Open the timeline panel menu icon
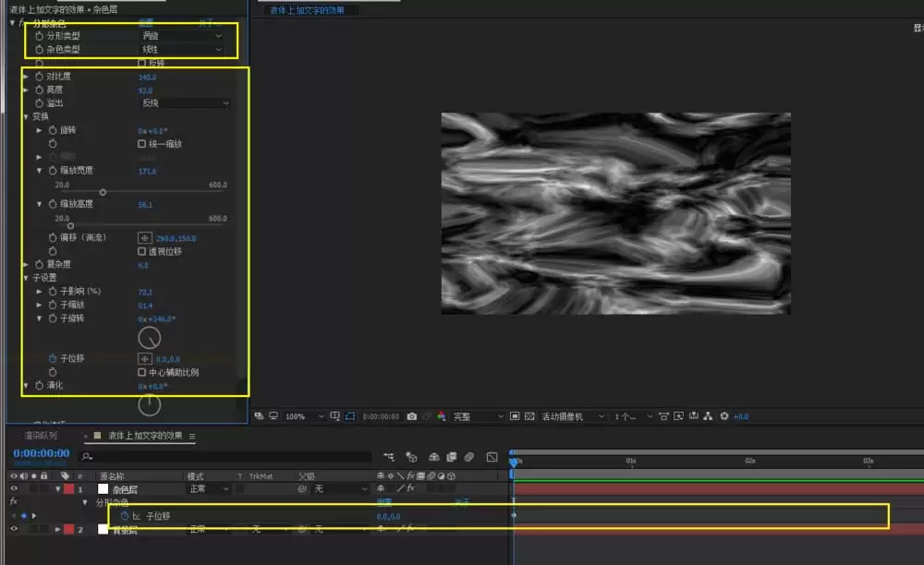 192,436
